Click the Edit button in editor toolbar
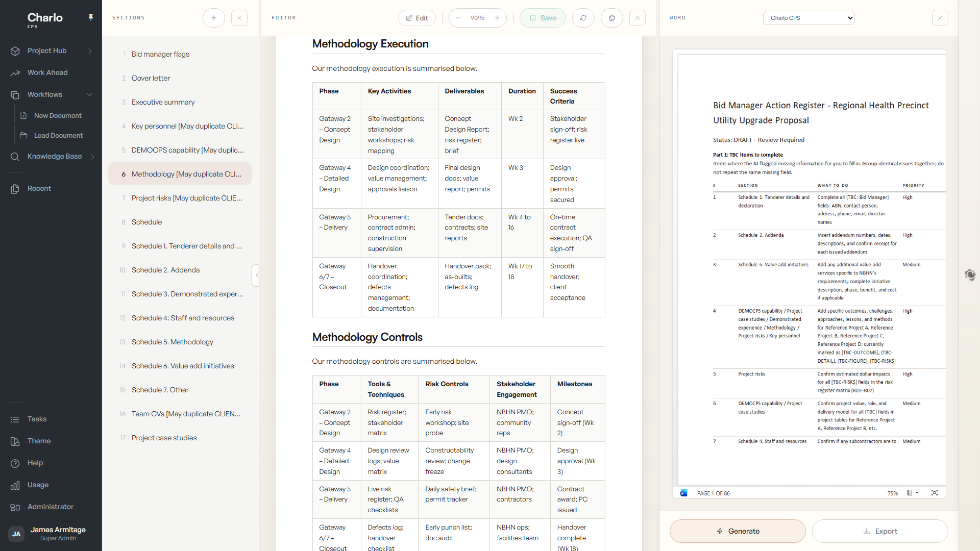Screen dimensions: 980x551 (417, 18)
